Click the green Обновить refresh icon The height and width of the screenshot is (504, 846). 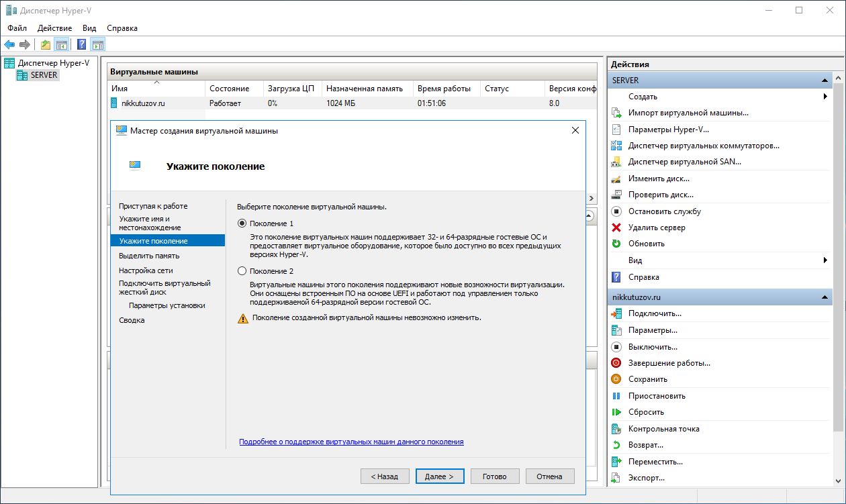[616, 244]
